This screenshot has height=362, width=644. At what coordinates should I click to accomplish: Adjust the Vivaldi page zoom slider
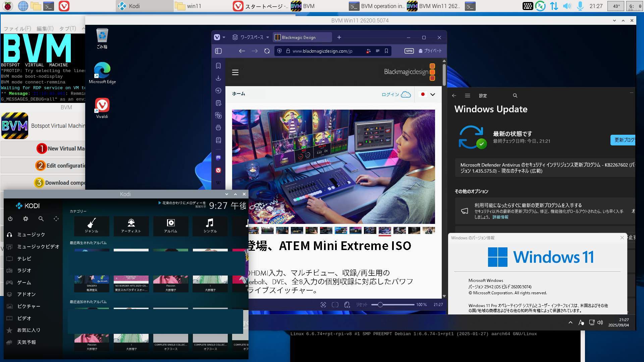click(380, 305)
